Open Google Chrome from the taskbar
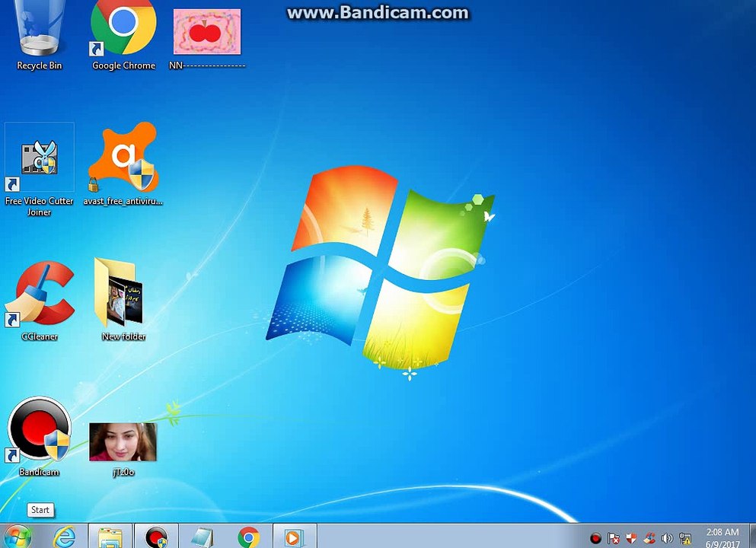Viewport: 756px width, 548px height. tap(248, 537)
